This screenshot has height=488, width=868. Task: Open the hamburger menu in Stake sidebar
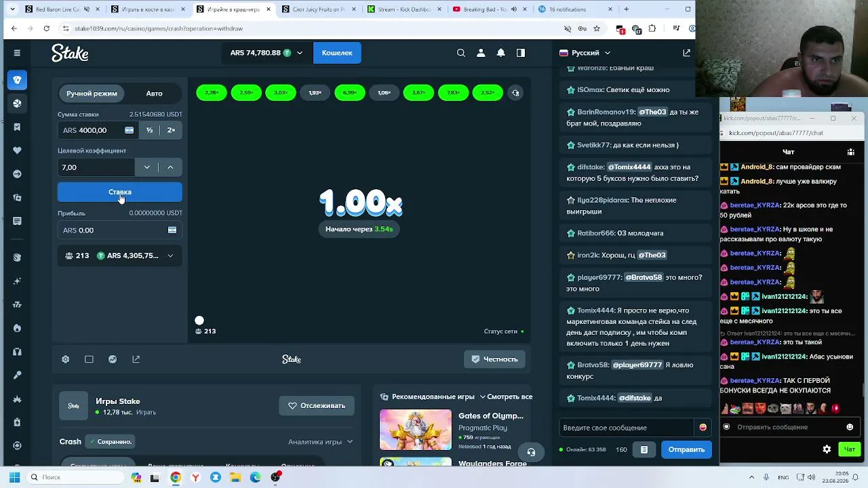17,53
